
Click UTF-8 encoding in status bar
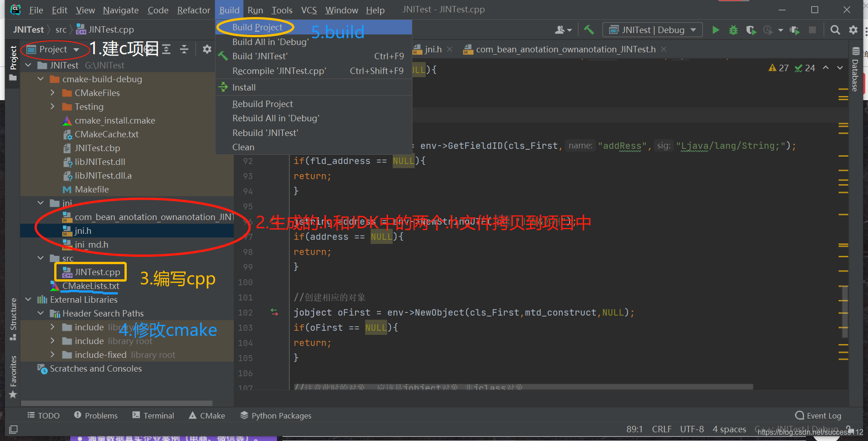coord(692,429)
